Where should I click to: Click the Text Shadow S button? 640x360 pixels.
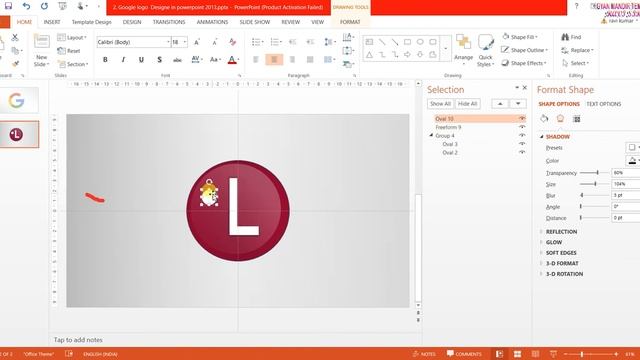[x=159, y=60]
